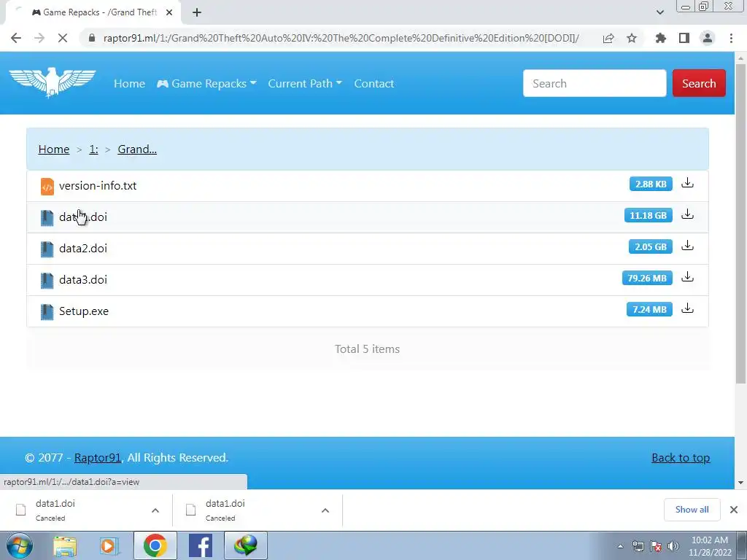747x560 pixels.
Task: Follow the Home breadcrumb link
Action: tap(54, 149)
